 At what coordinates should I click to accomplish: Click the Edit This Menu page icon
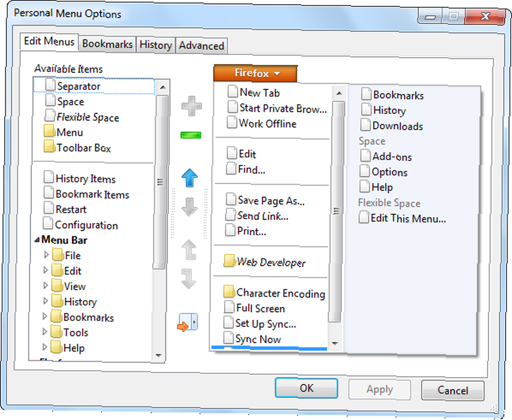[364, 217]
